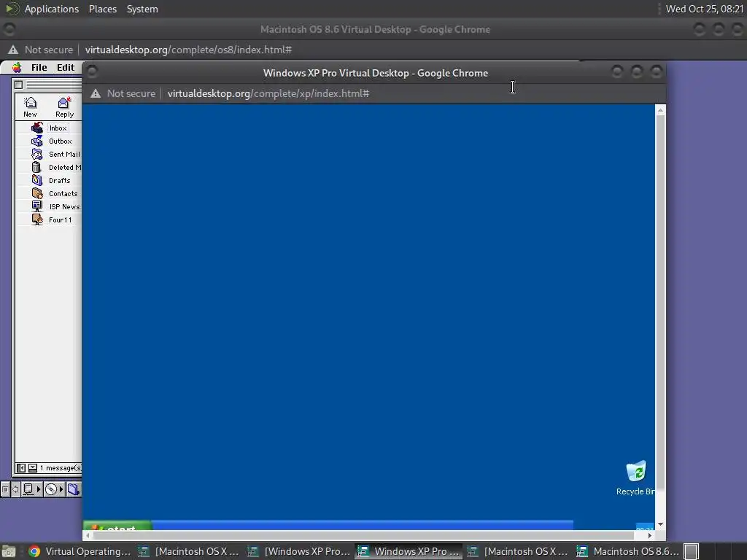747x560 pixels.
Task: Open the Edit menu in Mac OS
Action: tap(66, 67)
